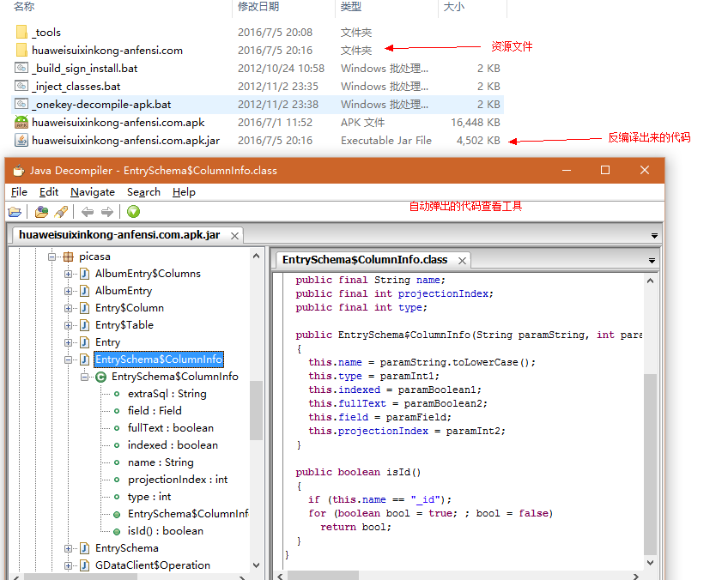
Task: Go back with the left arrow
Action: [87, 212]
